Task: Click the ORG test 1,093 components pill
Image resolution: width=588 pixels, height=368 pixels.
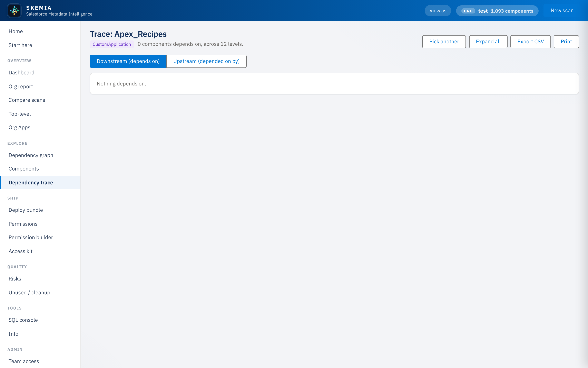Action: click(497, 11)
